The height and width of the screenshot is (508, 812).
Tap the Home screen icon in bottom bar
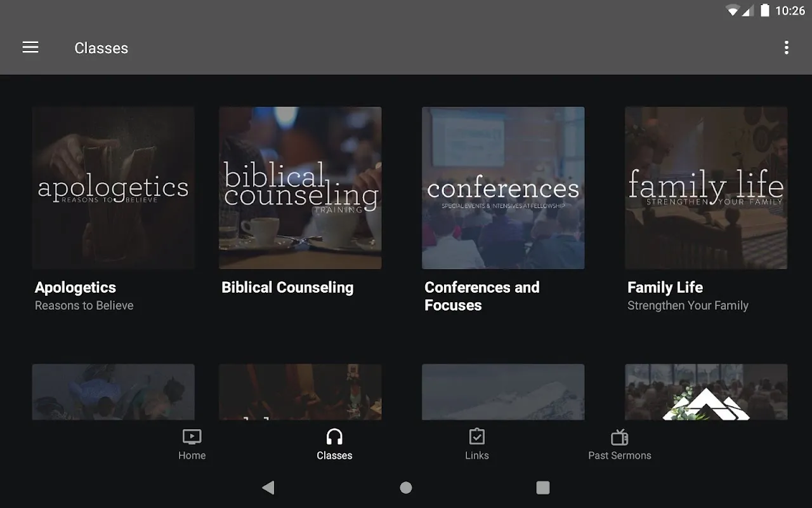click(x=192, y=437)
